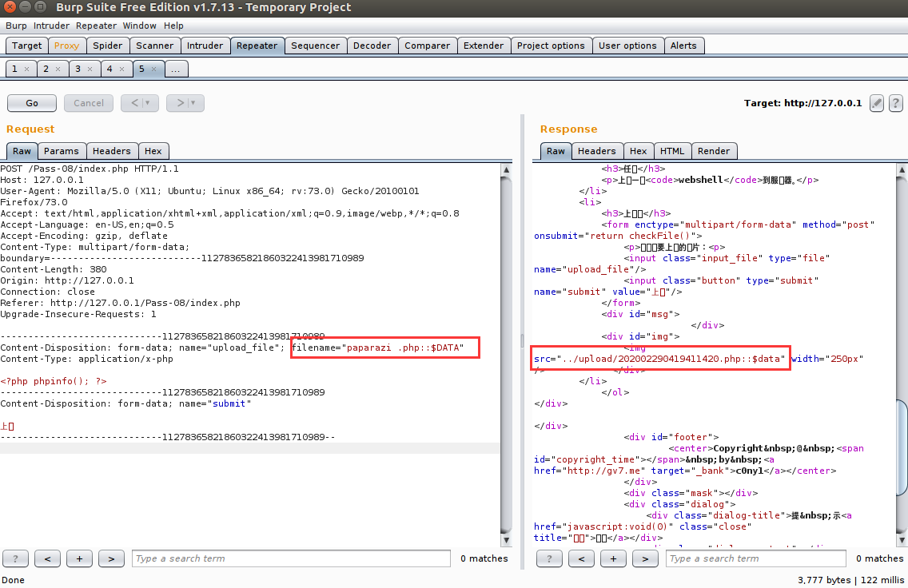
Task: Close Repeater tab 1 with its x
Action: [26, 69]
